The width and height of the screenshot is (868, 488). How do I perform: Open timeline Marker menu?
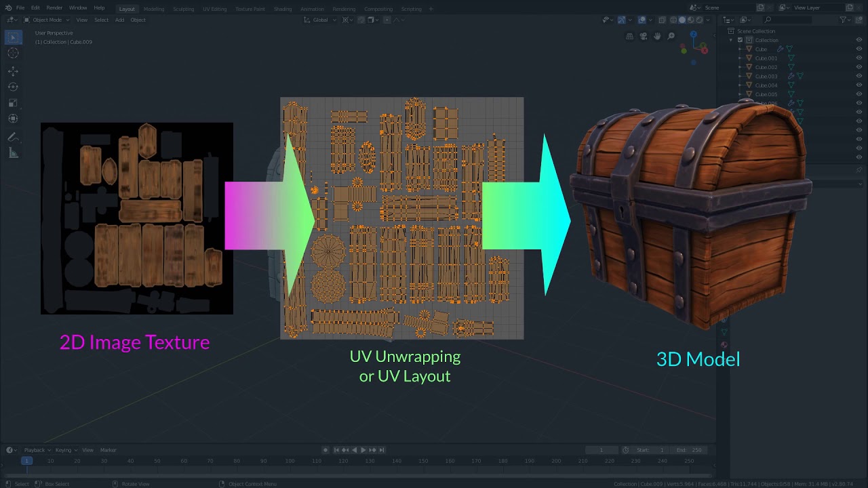click(x=108, y=450)
